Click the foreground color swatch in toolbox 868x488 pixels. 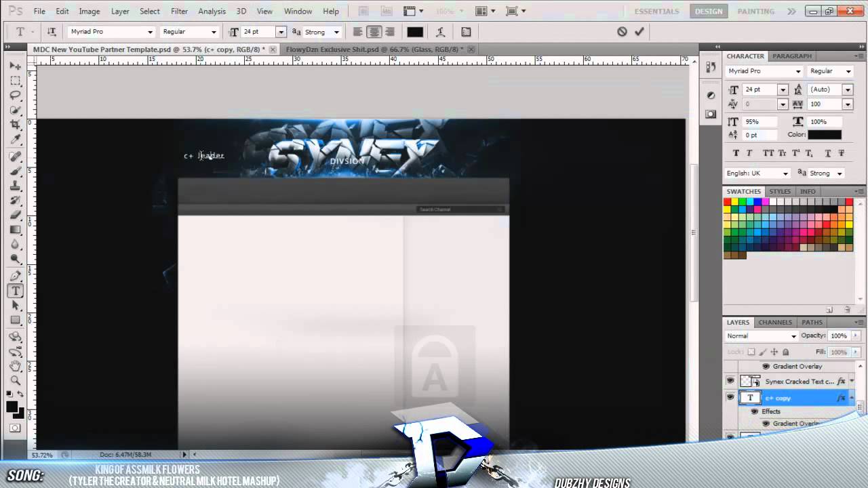(12, 407)
